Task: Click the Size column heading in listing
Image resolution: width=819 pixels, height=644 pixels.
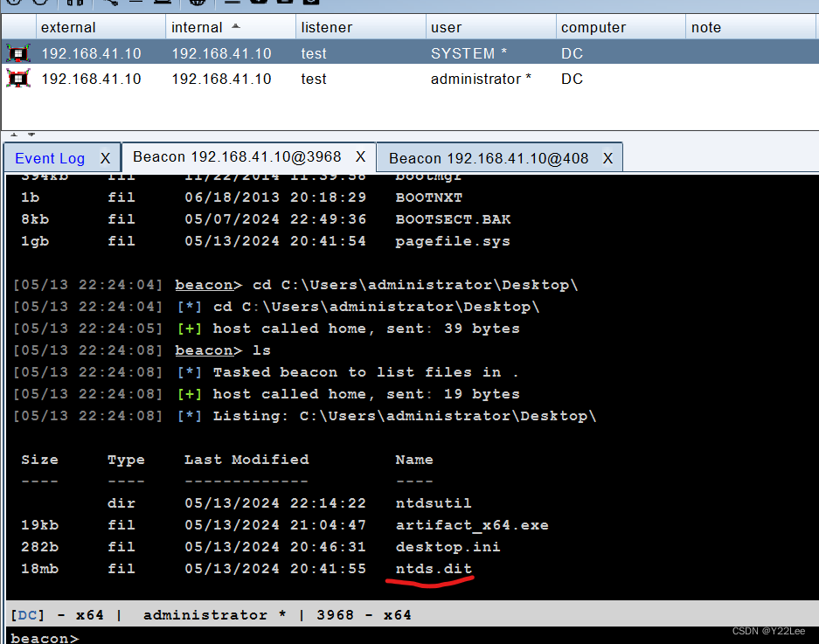Action: tap(39, 460)
